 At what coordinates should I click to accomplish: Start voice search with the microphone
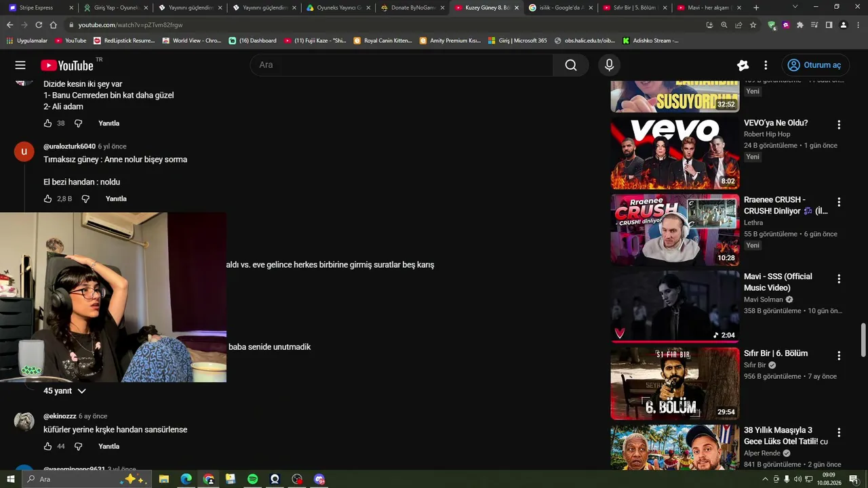click(609, 65)
